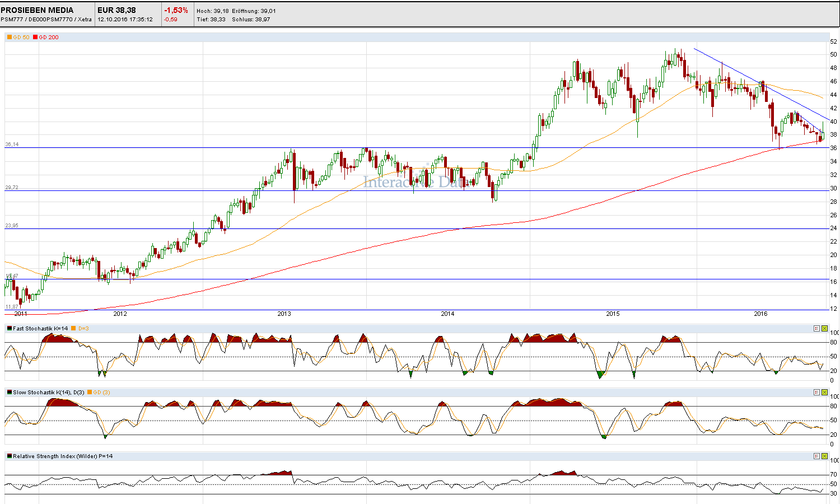840x504 pixels.
Task: Open settings icon of Relative Strength Index panel
Action: click(816, 456)
